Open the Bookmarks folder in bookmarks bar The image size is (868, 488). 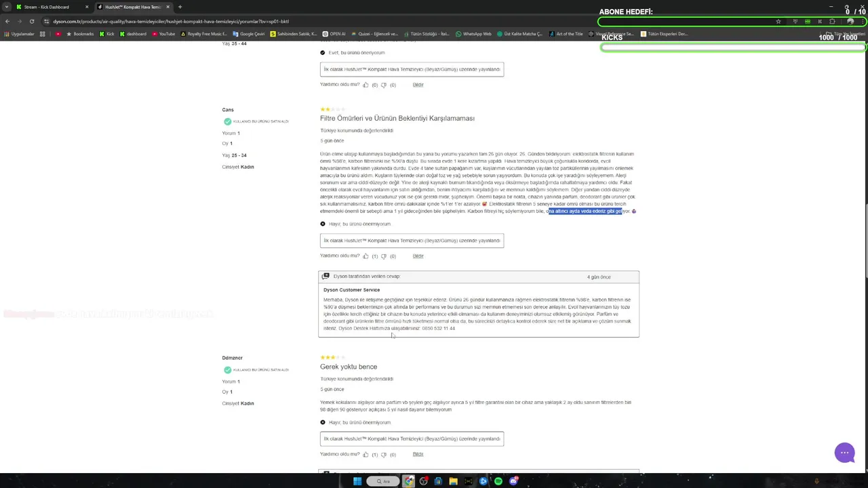[x=80, y=34]
